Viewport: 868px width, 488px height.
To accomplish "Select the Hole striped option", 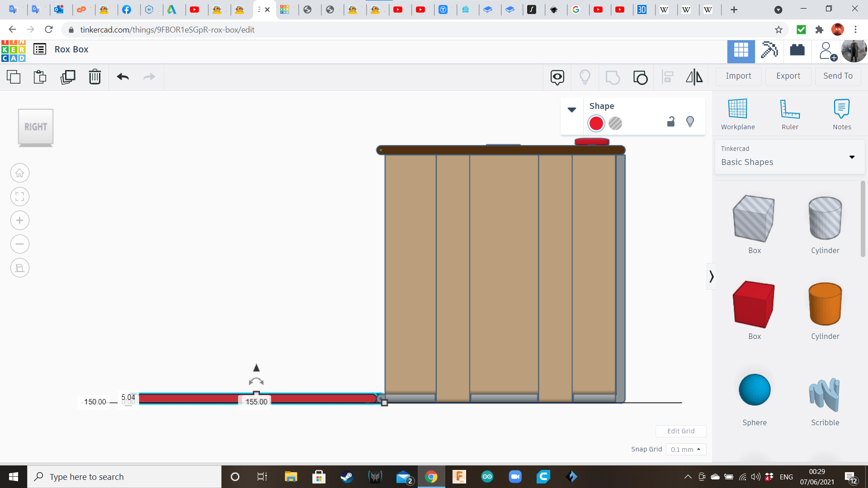I will point(615,123).
